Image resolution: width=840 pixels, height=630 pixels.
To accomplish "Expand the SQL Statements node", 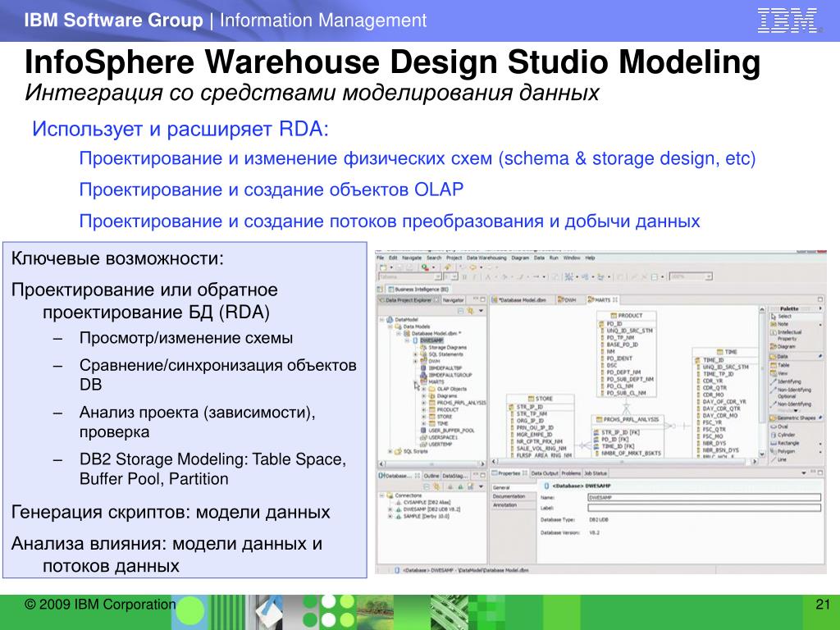I will pos(415,354).
